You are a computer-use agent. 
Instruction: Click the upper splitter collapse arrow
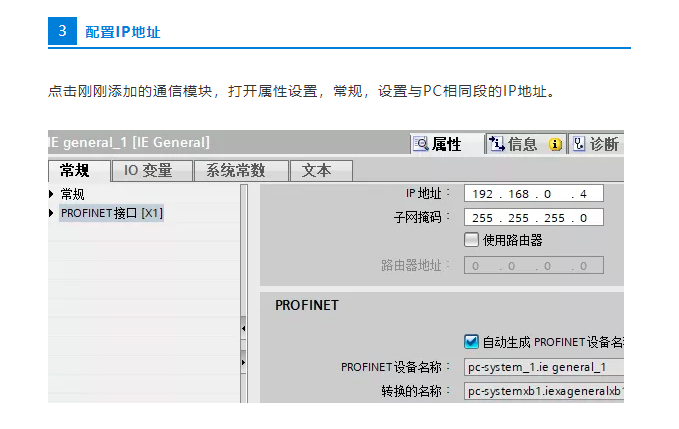[243, 327]
